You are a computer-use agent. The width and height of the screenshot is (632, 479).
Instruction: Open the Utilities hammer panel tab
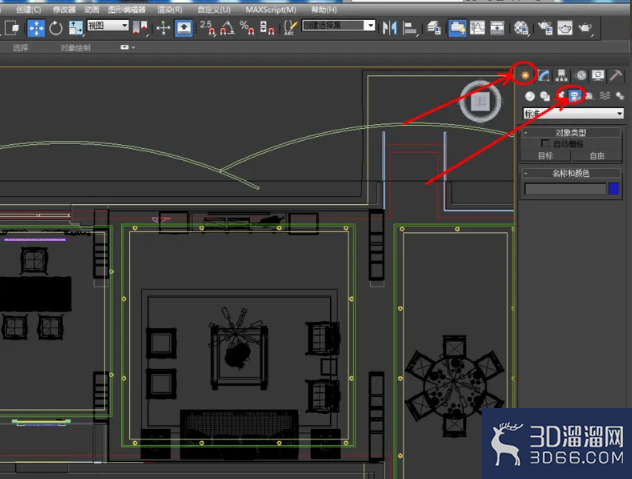(616, 75)
